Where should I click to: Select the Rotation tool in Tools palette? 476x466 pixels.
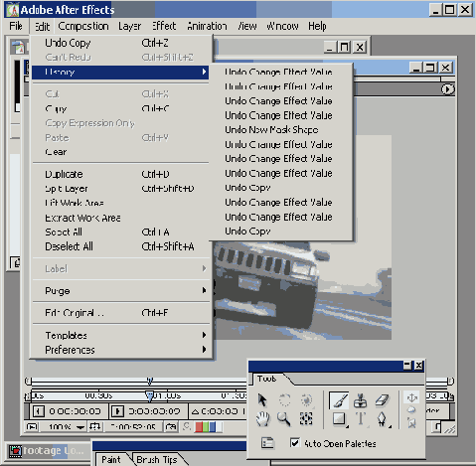coord(284,400)
